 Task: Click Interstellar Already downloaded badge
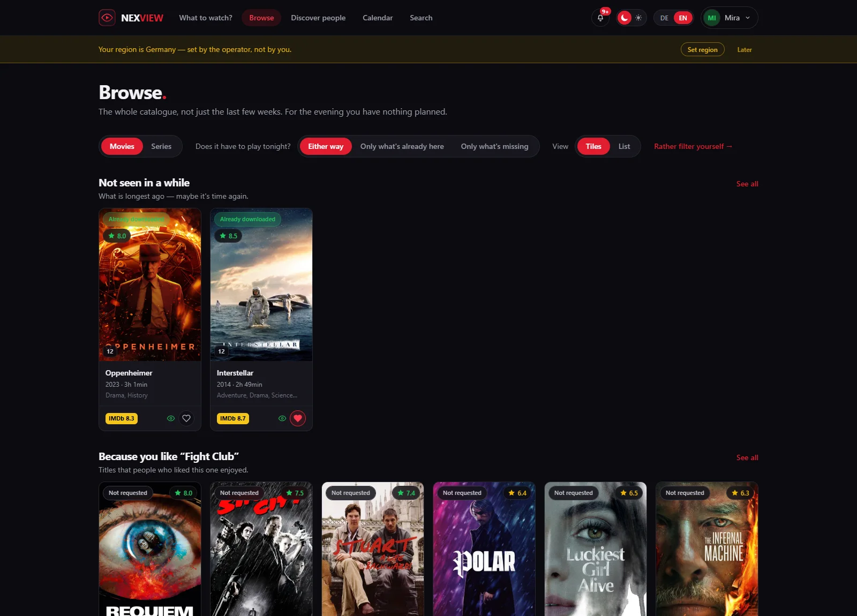point(247,219)
